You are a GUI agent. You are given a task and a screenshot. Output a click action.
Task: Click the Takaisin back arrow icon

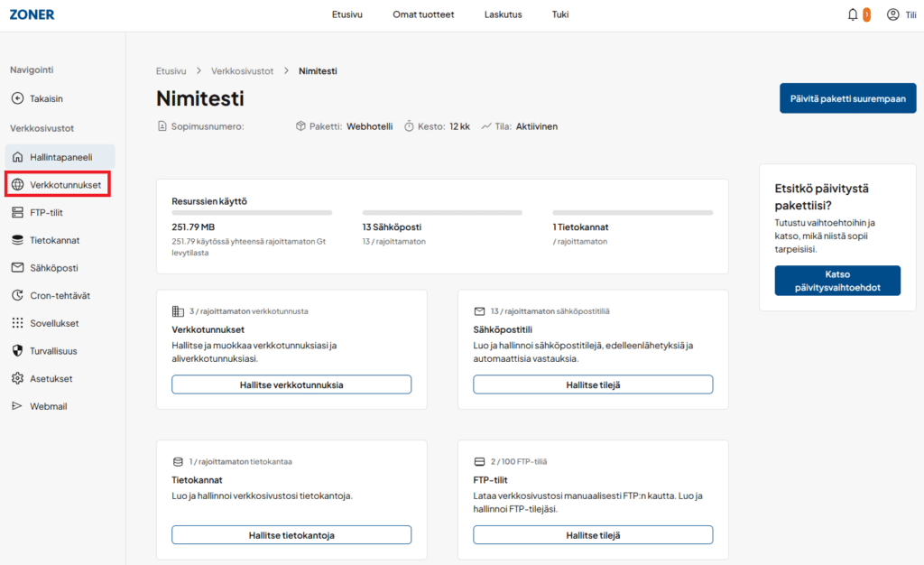tap(17, 98)
